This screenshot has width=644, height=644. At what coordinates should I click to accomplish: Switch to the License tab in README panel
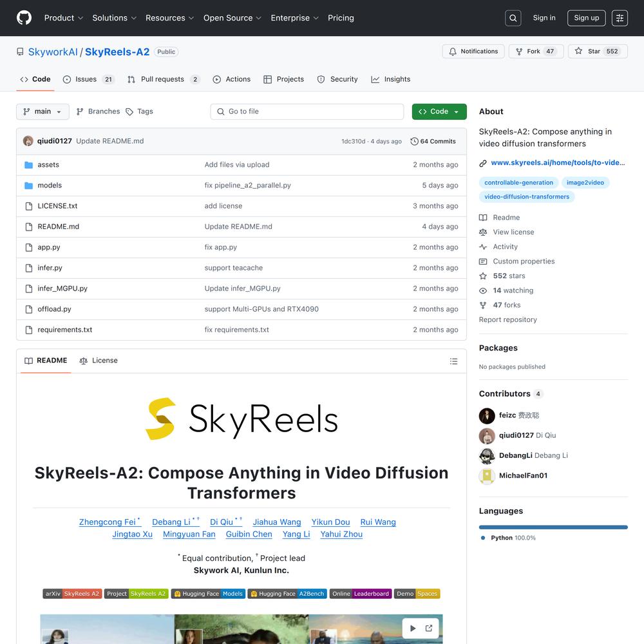tap(99, 361)
